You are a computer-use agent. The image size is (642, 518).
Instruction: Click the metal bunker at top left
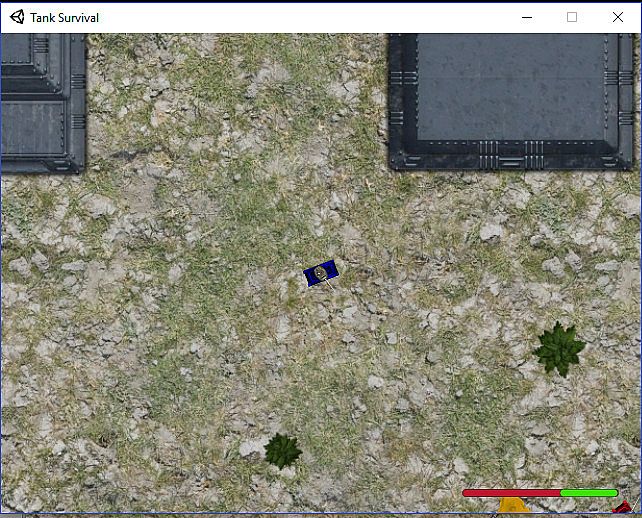pyautogui.click(x=43, y=103)
